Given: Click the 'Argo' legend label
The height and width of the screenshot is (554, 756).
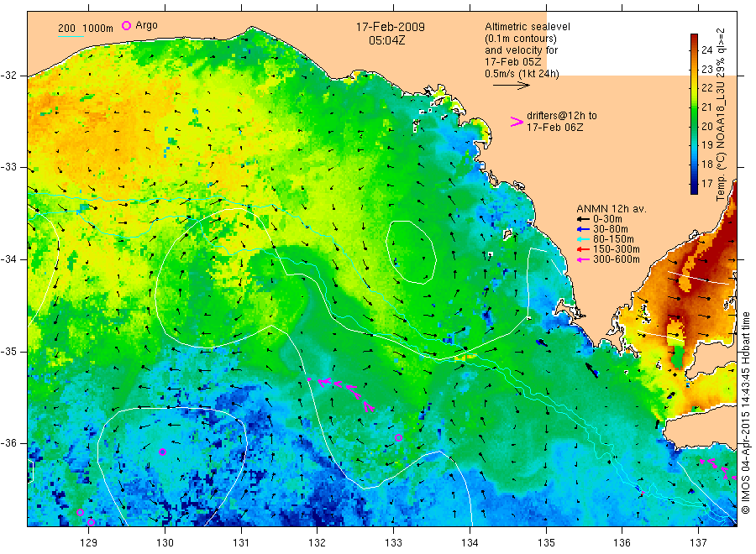Looking at the screenshot, I should click(146, 25).
